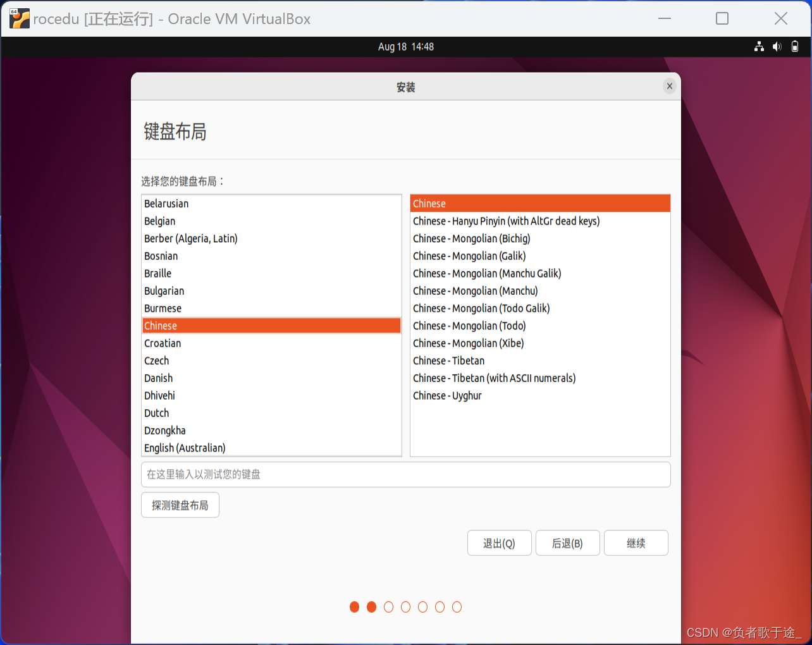Select Chinese - Mongolian (Manchu Galik) variant
812x645 pixels.
point(540,273)
